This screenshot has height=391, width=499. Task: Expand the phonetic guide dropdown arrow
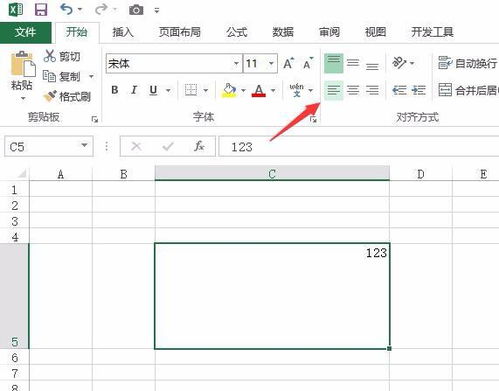pyautogui.click(x=311, y=90)
